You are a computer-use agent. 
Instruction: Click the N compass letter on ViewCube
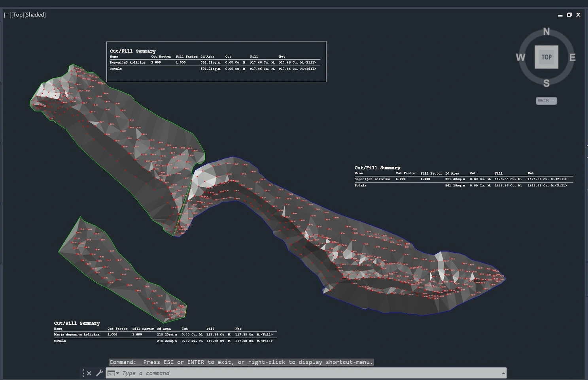tap(546, 32)
